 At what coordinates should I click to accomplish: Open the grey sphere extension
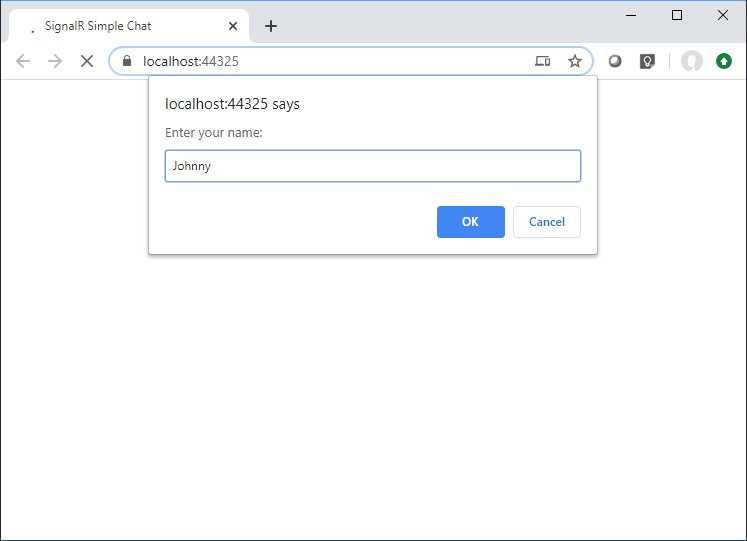[x=615, y=61]
